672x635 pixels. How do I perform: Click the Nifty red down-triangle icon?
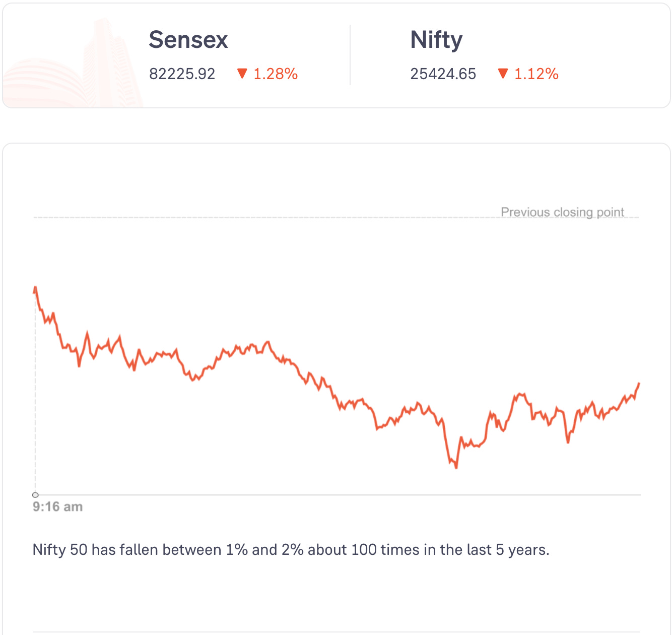click(503, 74)
